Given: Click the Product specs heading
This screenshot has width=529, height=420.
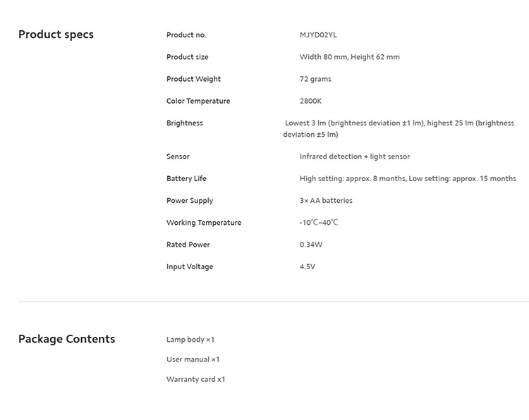Looking at the screenshot, I should (x=56, y=35).
